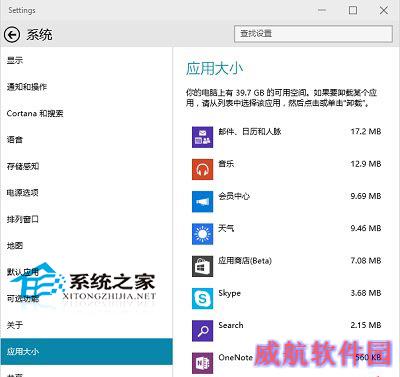
Task: Select the Skype app name
Action: [x=229, y=293]
